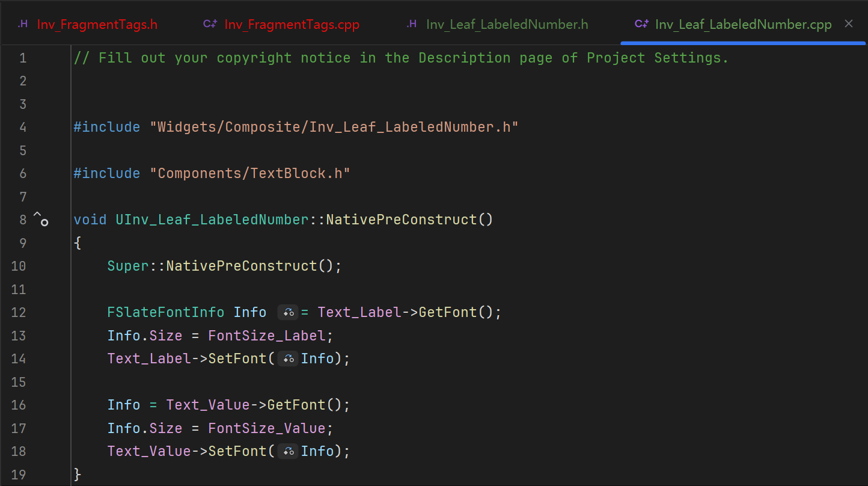Click inlay hint icon in SetFont on line 18
The width and height of the screenshot is (868, 486).
point(289,451)
